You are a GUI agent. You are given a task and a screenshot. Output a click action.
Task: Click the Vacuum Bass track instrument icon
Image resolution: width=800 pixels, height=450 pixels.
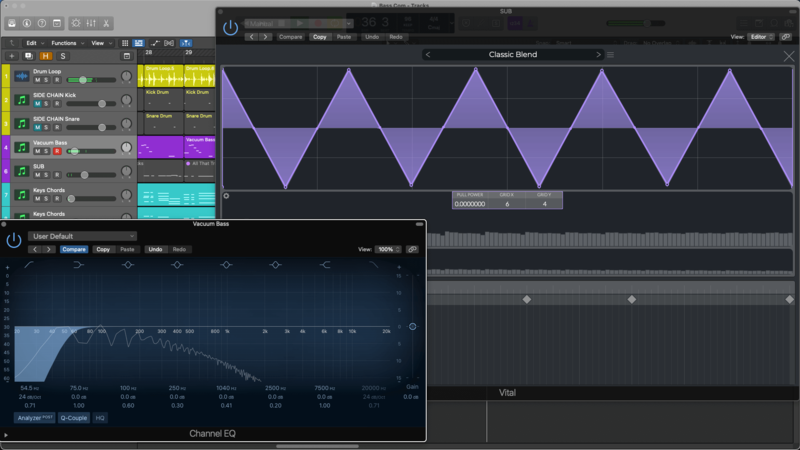pos(21,147)
